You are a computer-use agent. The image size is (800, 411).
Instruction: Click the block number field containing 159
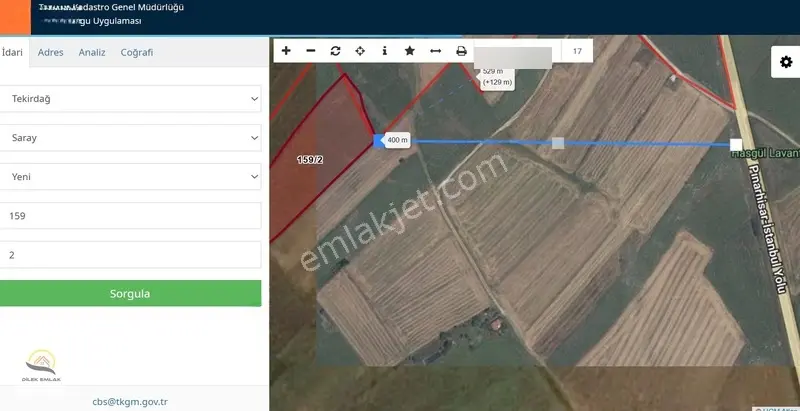click(x=130, y=216)
